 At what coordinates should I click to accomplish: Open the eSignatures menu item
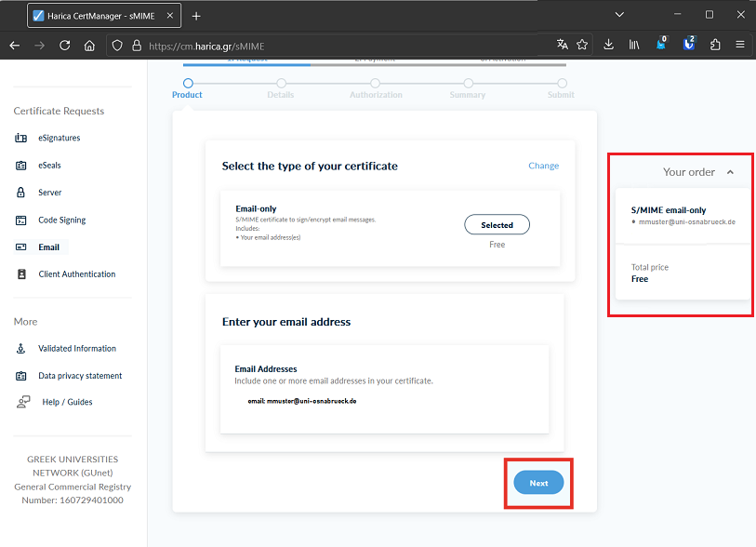pos(60,138)
